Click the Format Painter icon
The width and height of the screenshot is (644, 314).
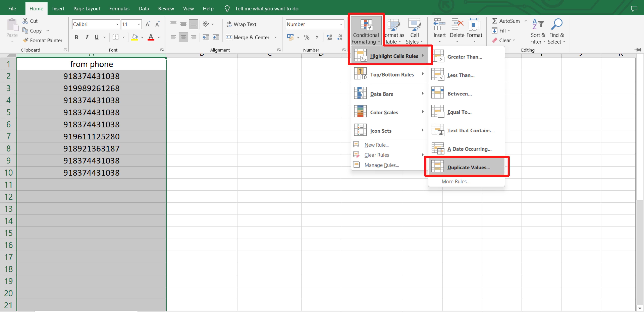[25, 40]
